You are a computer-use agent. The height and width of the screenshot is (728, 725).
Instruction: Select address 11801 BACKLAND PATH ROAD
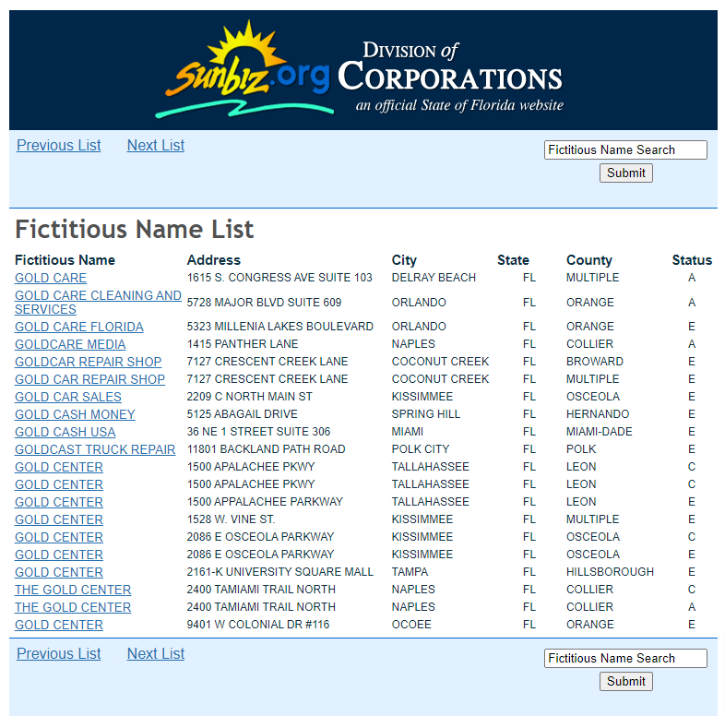pyautogui.click(x=266, y=449)
